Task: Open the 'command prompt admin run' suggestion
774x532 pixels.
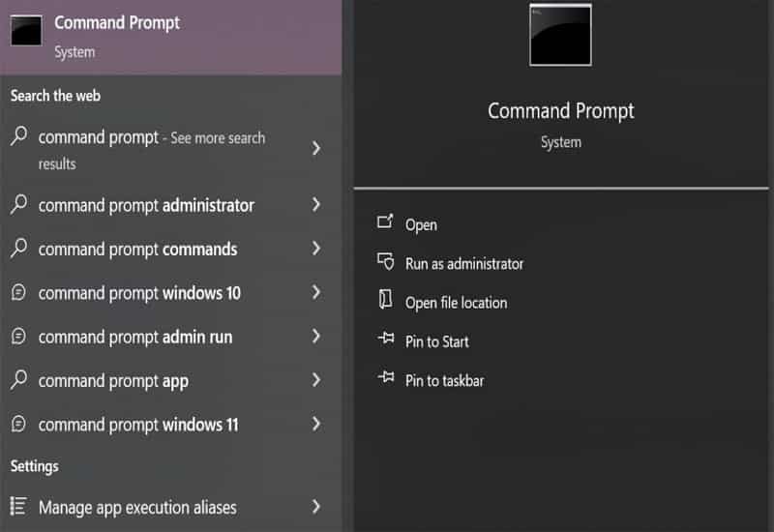Action: 135,337
